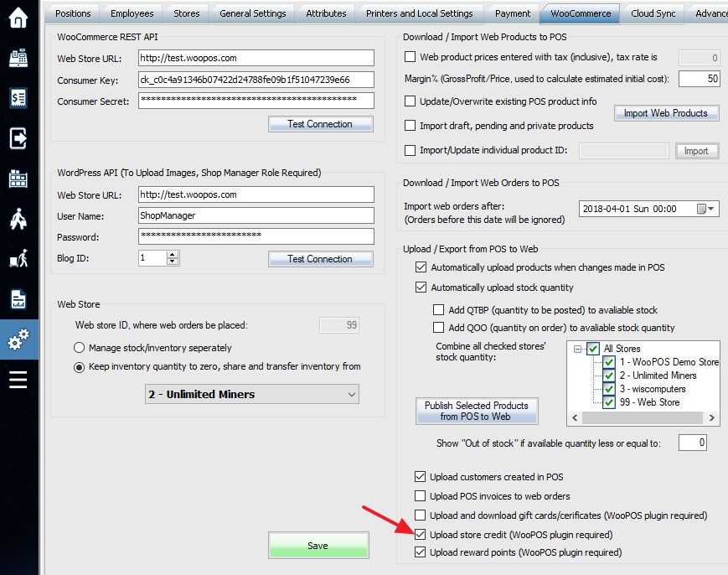Click the Import individual product button
This screenshot has width=728, height=575.
[696, 151]
